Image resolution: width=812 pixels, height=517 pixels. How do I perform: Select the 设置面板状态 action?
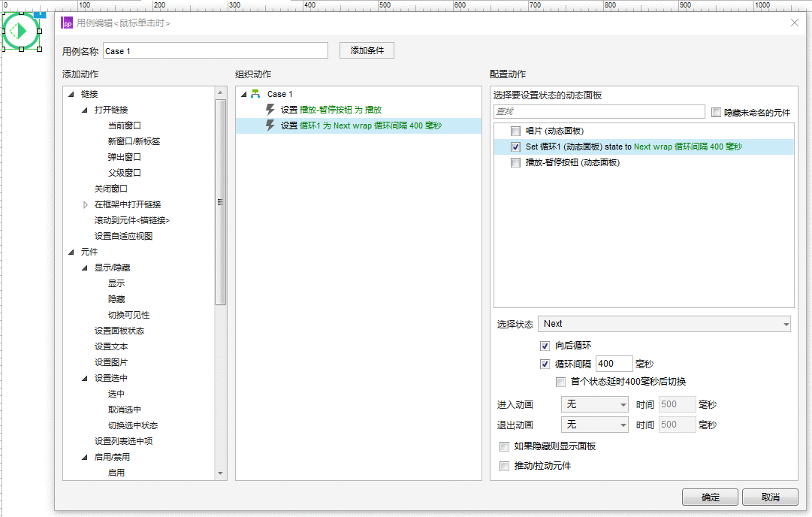point(119,331)
